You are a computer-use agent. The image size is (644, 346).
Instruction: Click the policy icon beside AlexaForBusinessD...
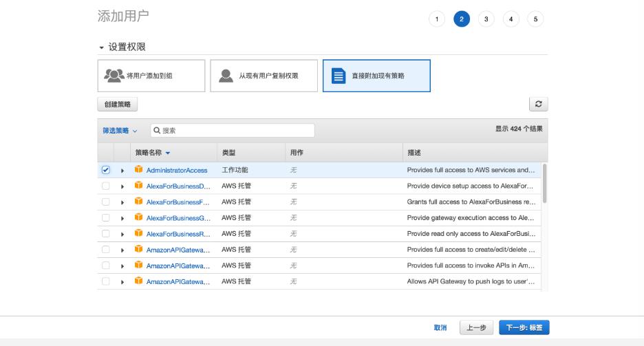(139, 186)
